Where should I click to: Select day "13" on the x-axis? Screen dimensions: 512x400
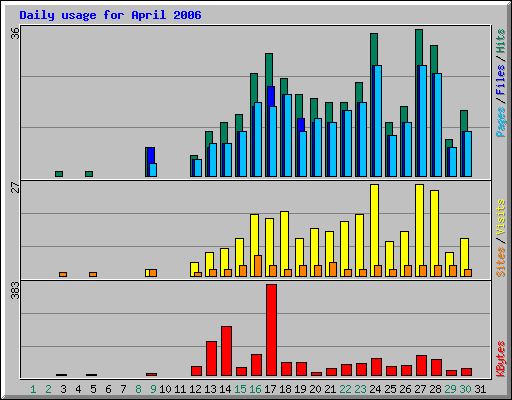[210, 389]
